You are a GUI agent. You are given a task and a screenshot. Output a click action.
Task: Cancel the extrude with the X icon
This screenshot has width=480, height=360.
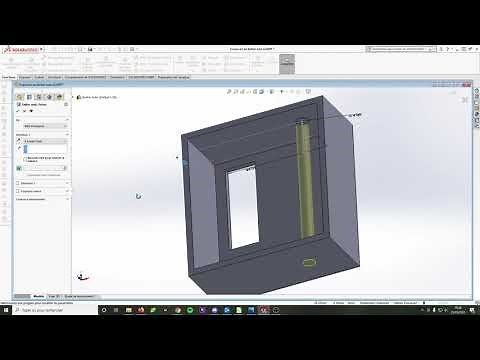point(25,111)
